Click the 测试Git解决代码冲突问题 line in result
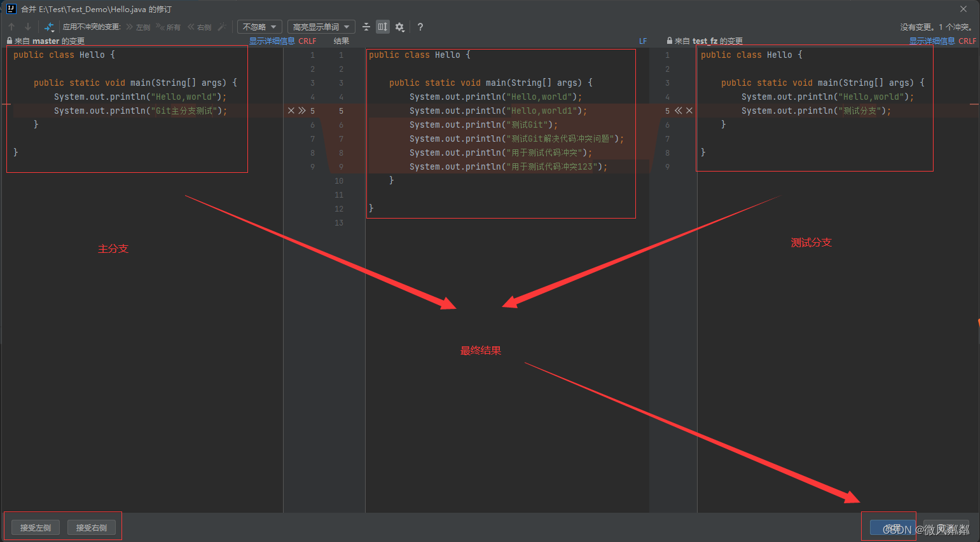The height and width of the screenshot is (542, 980). tap(516, 139)
